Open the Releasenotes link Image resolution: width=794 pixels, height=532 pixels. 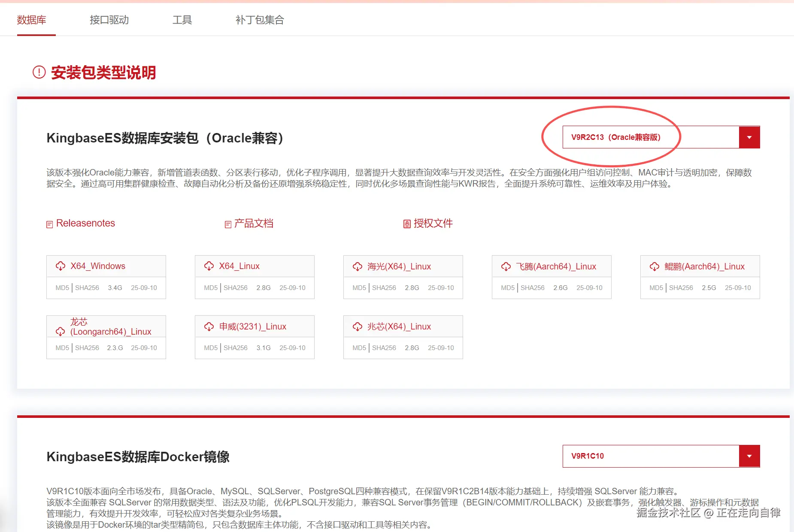click(x=85, y=223)
